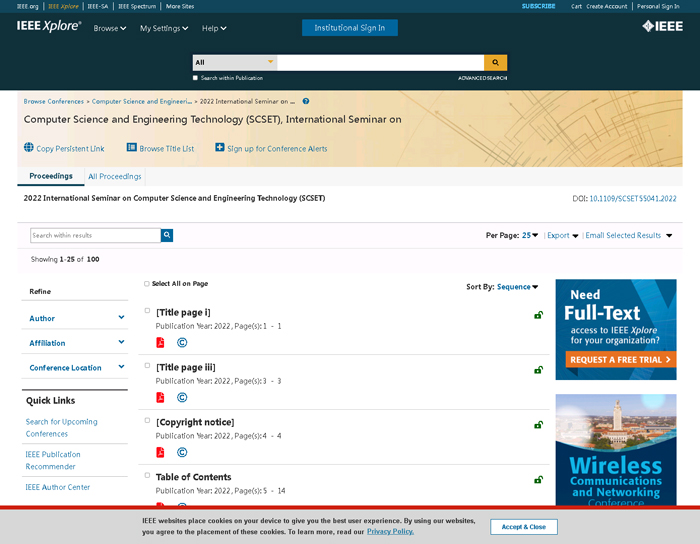The width and height of the screenshot is (700, 544).
Task: Click the IEEE Xplore logo
Action: 49,26
